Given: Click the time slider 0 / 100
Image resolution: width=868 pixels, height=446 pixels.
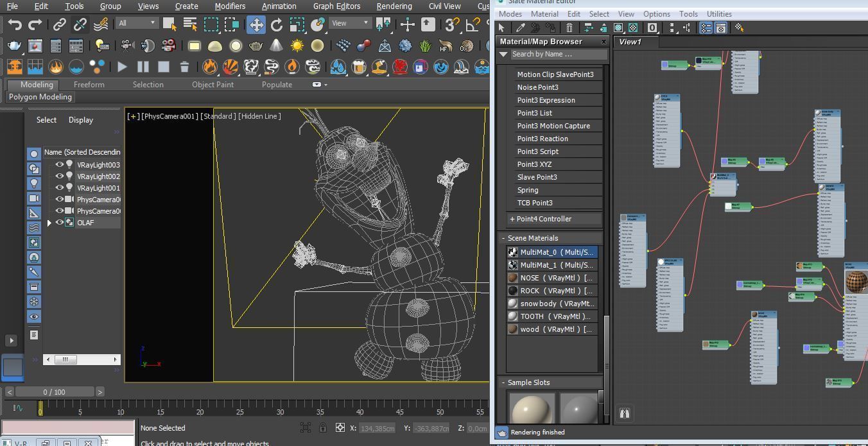Looking at the screenshot, I should (x=55, y=391).
